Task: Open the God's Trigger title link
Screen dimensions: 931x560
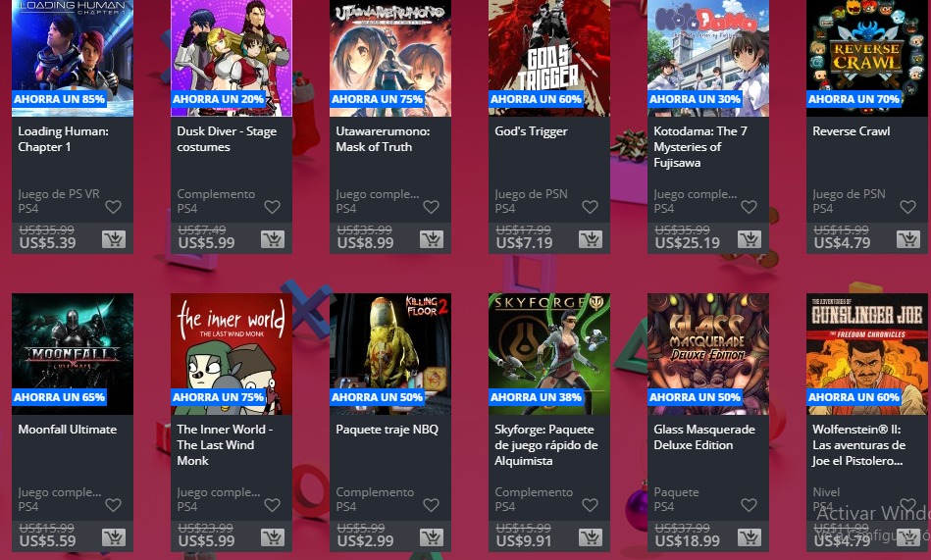Action: [531, 131]
